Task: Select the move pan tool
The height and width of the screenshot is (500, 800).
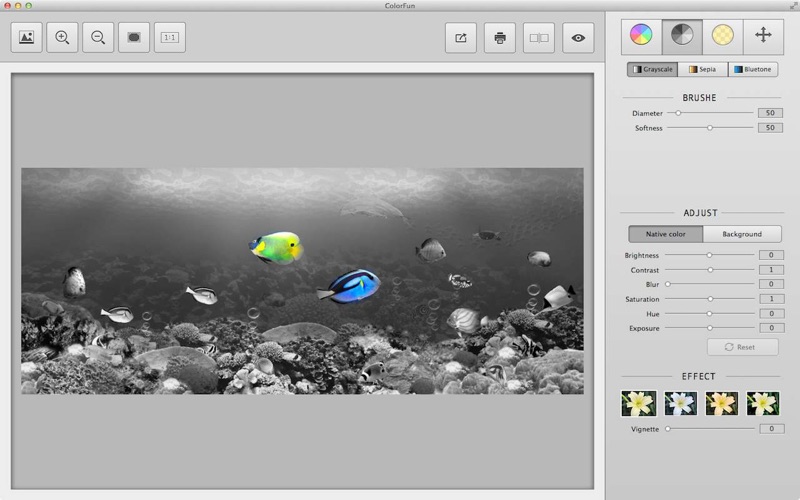Action: (763, 35)
